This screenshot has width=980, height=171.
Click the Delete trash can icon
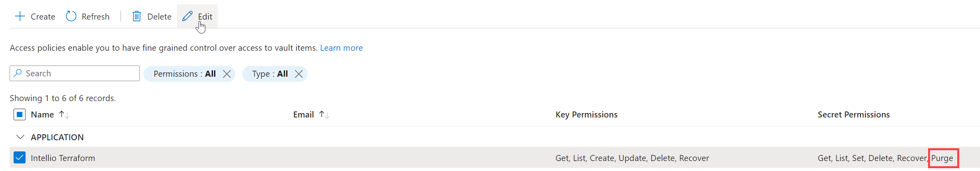click(137, 16)
